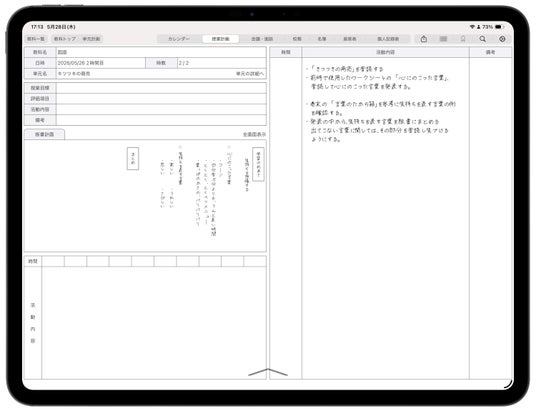Follow the 単元の詳細へ link
Viewport: 536px width, 411px height.
250,74
